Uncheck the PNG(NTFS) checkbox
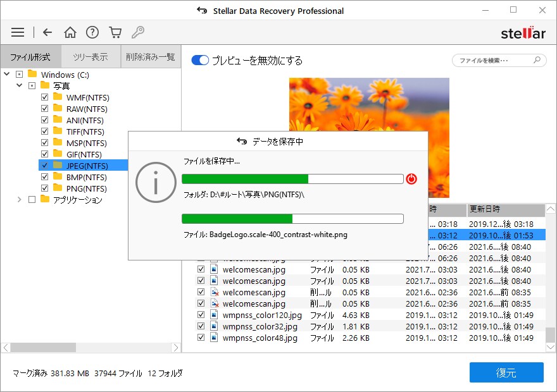The height and width of the screenshot is (392, 557). point(44,188)
